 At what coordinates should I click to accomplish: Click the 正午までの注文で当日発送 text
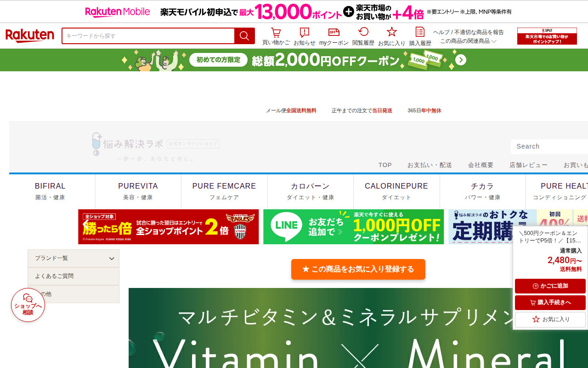[x=362, y=110]
